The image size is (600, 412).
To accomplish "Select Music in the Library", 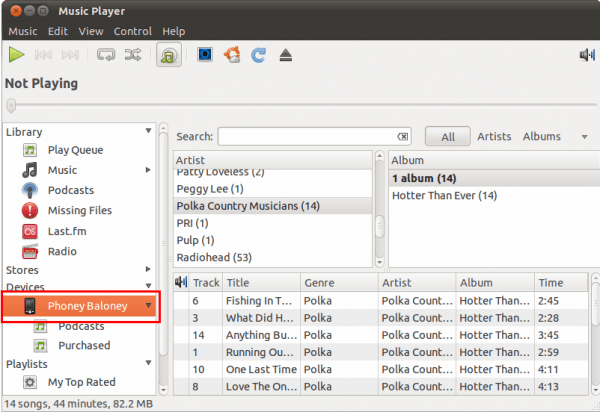I will (62, 170).
